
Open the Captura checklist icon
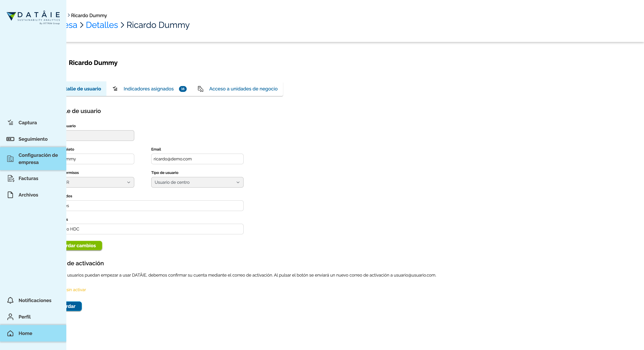[x=10, y=122]
